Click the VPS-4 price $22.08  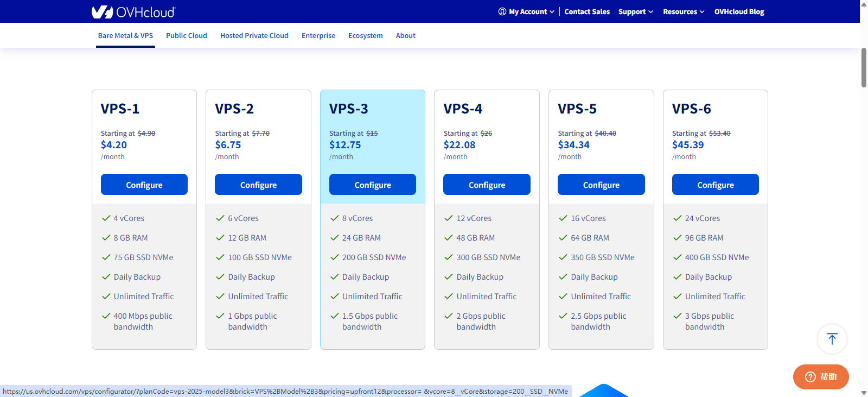point(459,145)
